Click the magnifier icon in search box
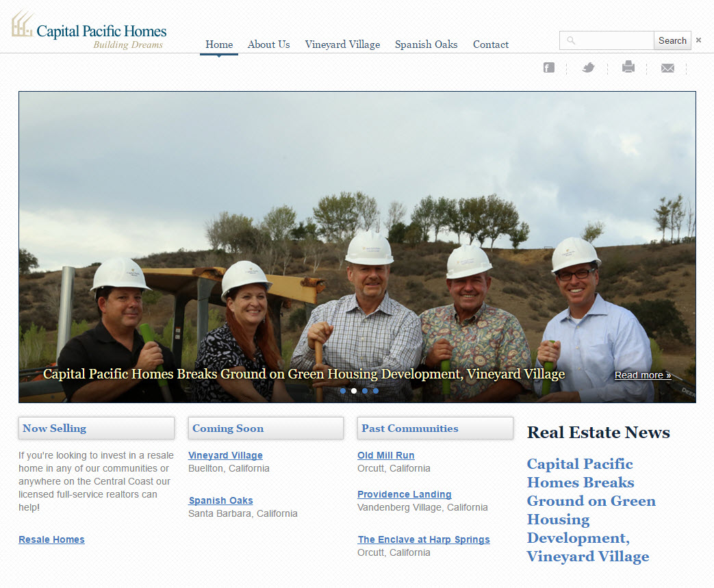This screenshot has height=588, width=714. (571, 40)
